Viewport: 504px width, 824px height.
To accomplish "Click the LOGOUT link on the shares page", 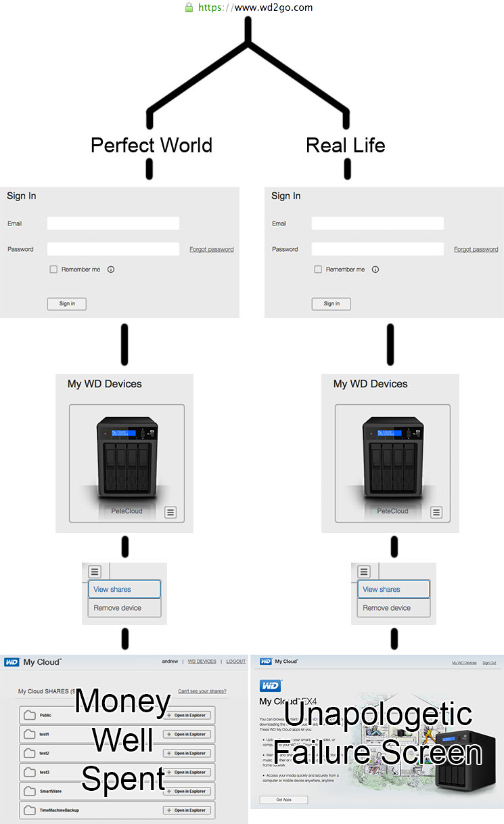I will pyautogui.click(x=236, y=662).
